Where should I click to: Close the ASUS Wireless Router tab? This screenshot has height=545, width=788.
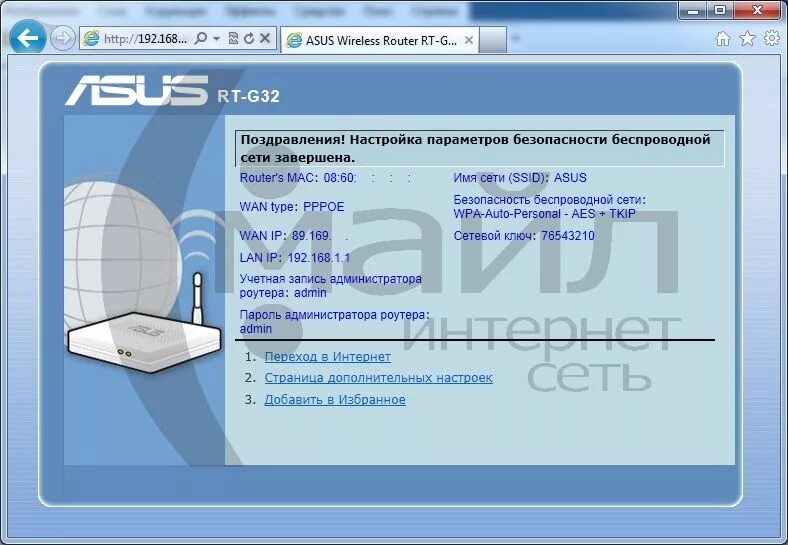[468, 40]
